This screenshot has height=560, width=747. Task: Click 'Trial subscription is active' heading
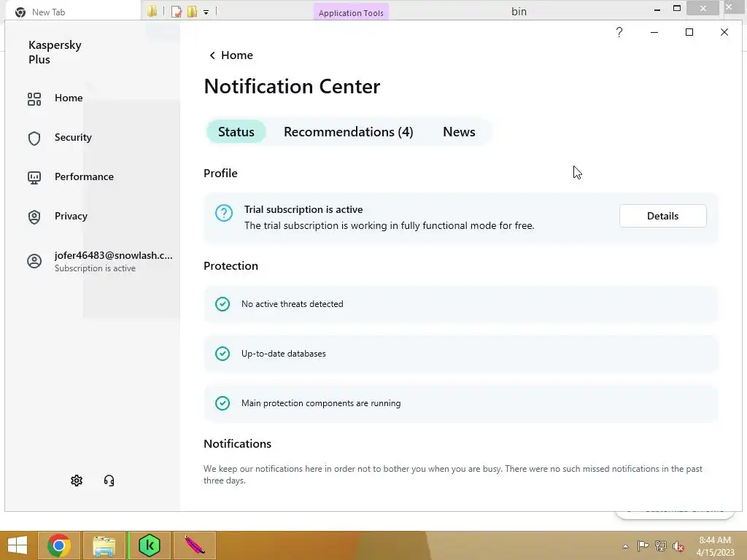(303, 209)
